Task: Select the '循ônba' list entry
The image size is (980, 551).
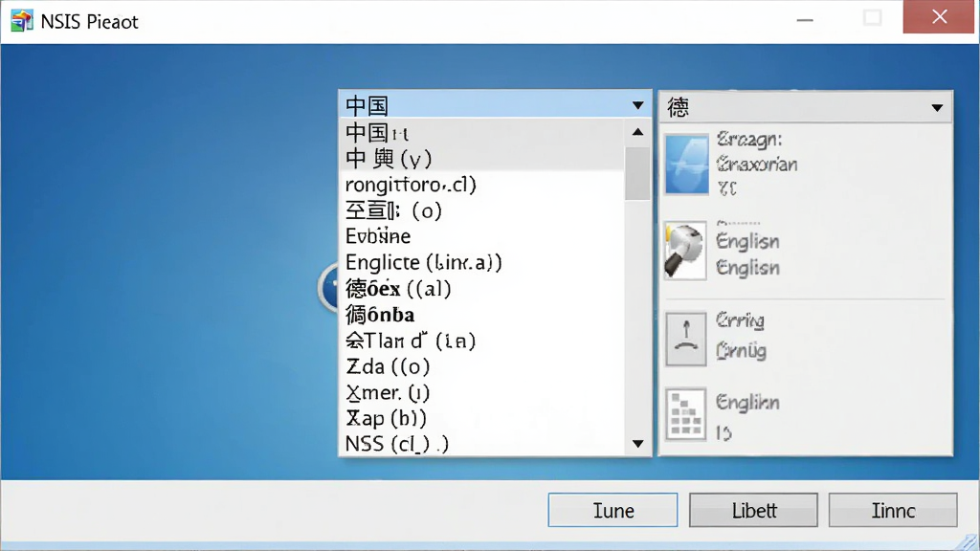Action: [482, 314]
